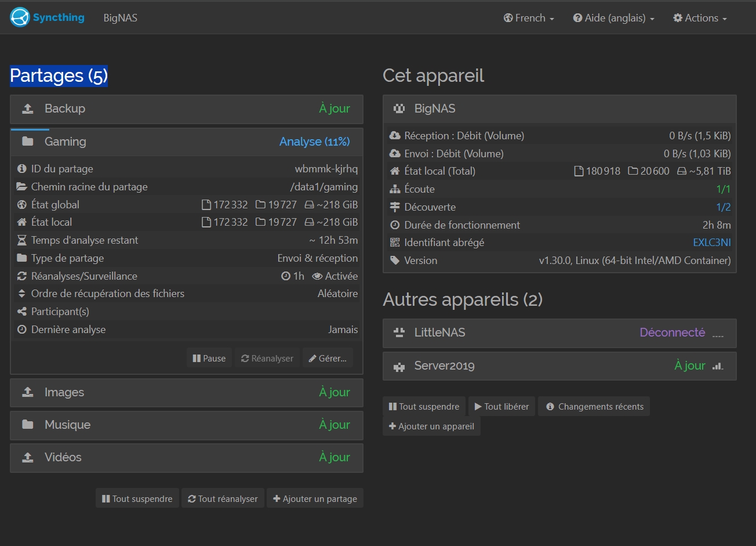The width and height of the screenshot is (756, 546).
Task: Click the Gaming folder icon
Action: 27,142
